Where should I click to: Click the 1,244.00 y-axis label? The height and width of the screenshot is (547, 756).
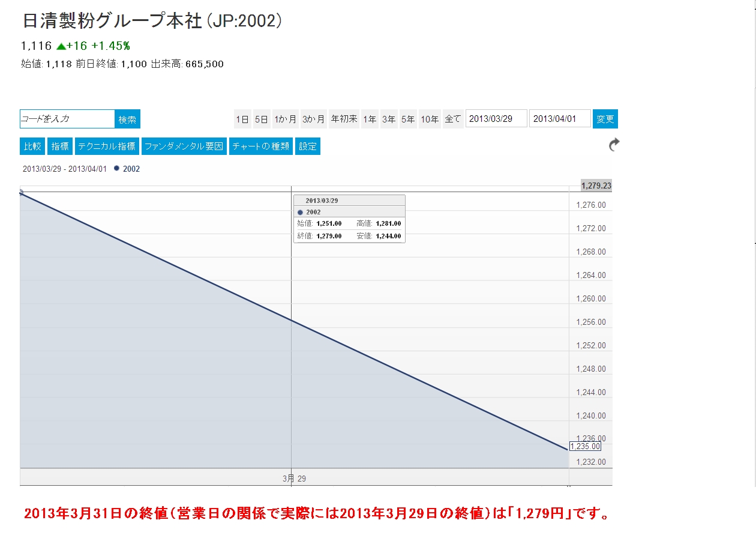click(x=591, y=393)
